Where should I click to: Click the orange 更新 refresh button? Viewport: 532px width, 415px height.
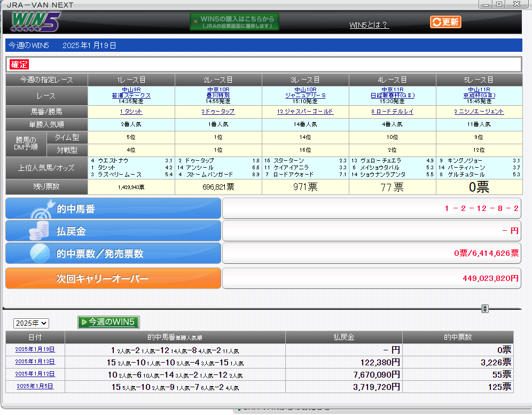(x=445, y=22)
